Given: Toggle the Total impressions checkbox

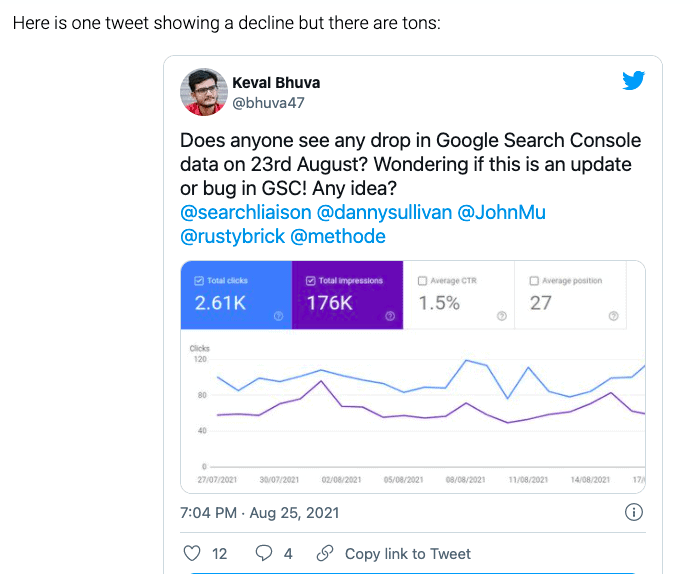Looking at the screenshot, I should click(x=310, y=281).
